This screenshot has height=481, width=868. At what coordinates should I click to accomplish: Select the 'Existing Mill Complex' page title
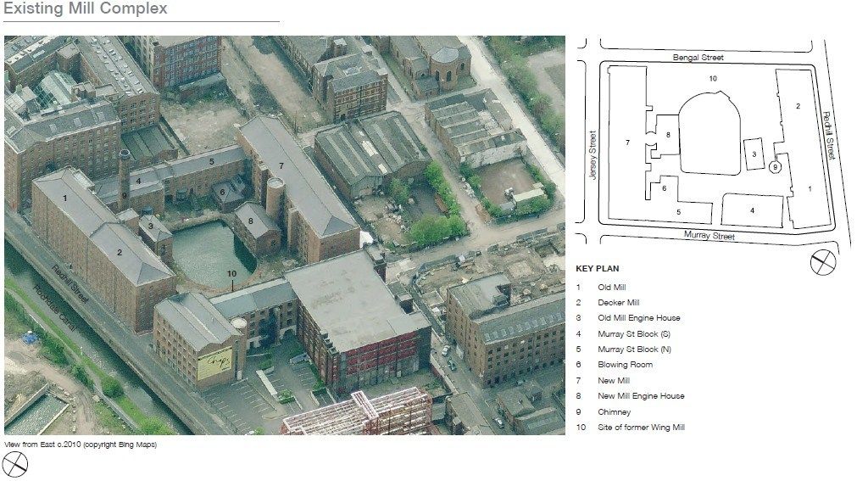coord(85,9)
